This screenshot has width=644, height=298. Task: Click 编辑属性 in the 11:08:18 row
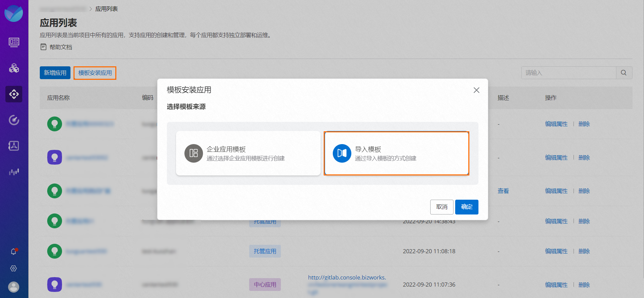pyautogui.click(x=556, y=251)
